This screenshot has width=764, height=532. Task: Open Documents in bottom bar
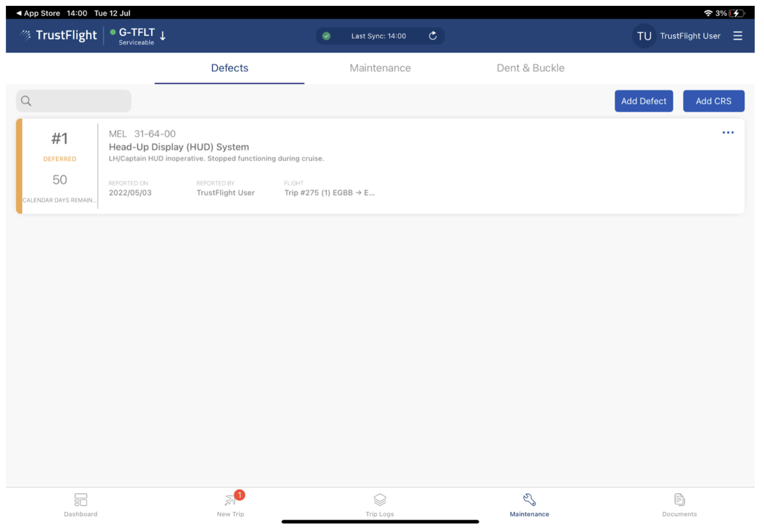click(x=680, y=505)
